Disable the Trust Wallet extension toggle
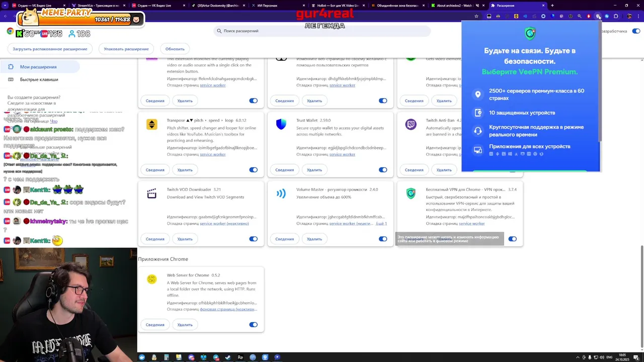This screenshot has height=362, width=644. (x=383, y=170)
